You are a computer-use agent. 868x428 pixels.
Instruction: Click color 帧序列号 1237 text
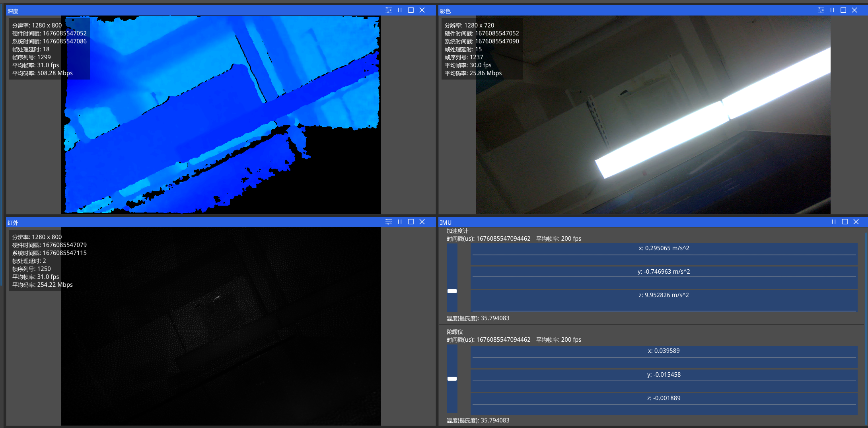tap(464, 57)
